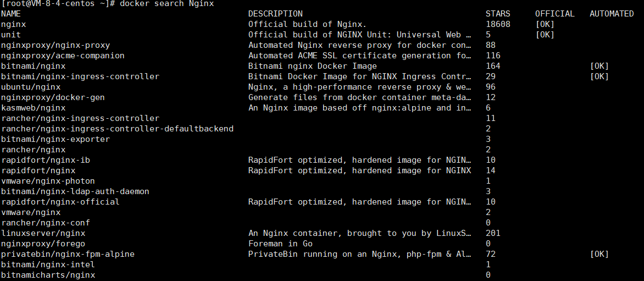This screenshot has height=281, width=644.
Task: Click the STARS column header
Action: tap(498, 14)
